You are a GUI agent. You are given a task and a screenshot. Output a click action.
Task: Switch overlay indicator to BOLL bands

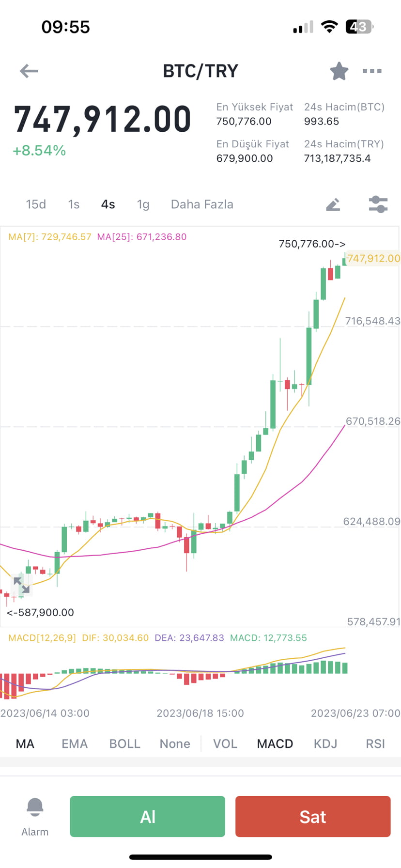[x=124, y=743]
